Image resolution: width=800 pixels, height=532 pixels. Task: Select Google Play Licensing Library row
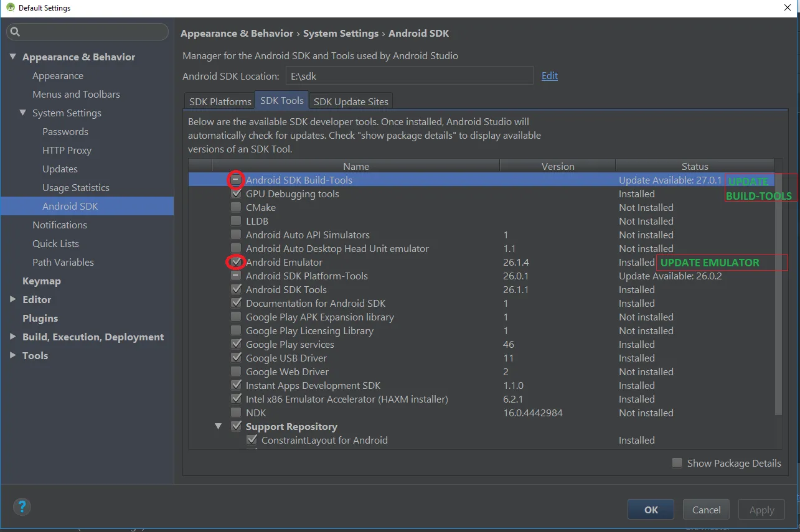click(309, 331)
